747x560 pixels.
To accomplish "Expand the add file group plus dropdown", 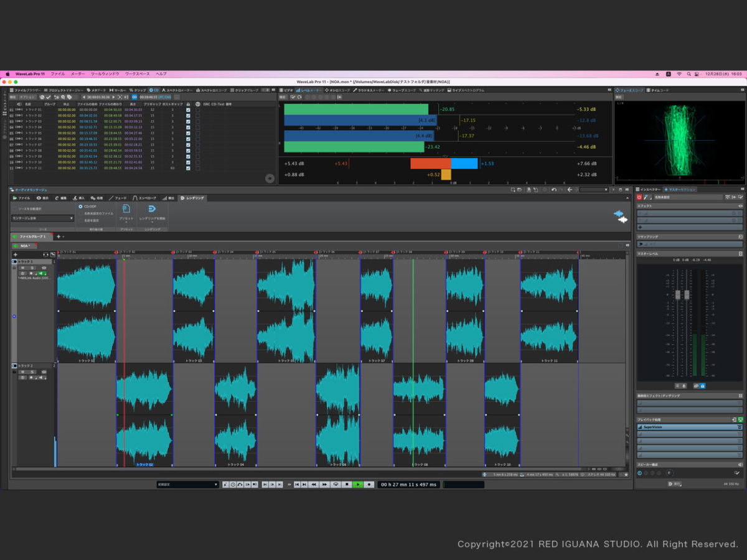I will pyautogui.click(x=60, y=236).
